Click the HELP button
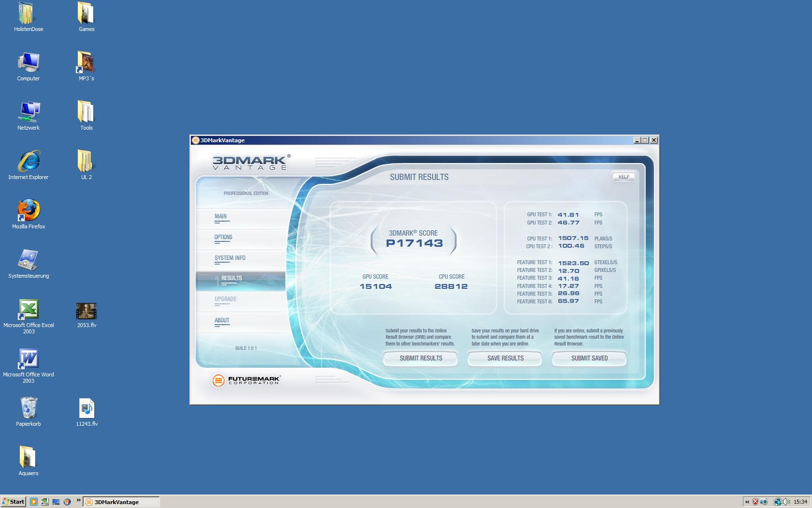The height and width of the screenshot is (508, 812). [623, 177]
